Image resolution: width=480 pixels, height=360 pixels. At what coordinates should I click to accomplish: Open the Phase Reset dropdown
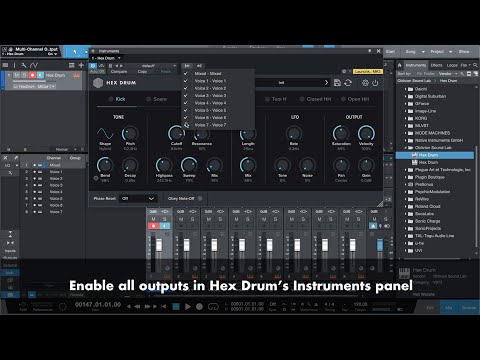(138, 198)
